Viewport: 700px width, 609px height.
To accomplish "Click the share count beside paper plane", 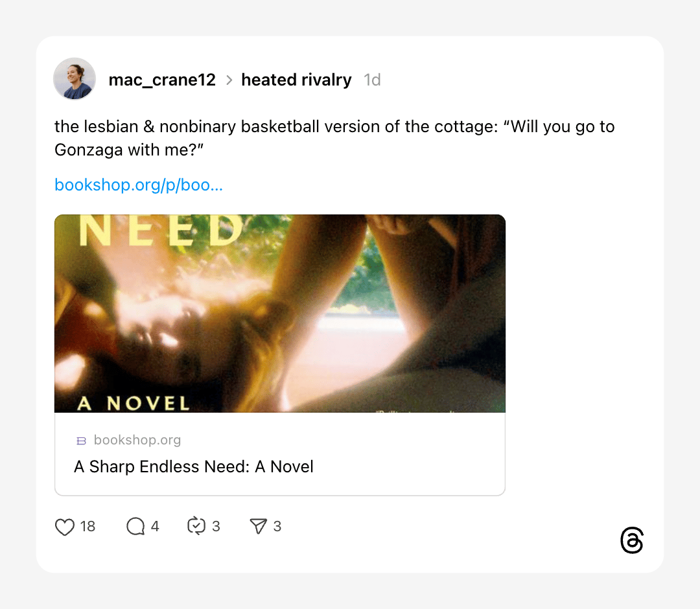I will pyautogui.click(x=277, y=527).
